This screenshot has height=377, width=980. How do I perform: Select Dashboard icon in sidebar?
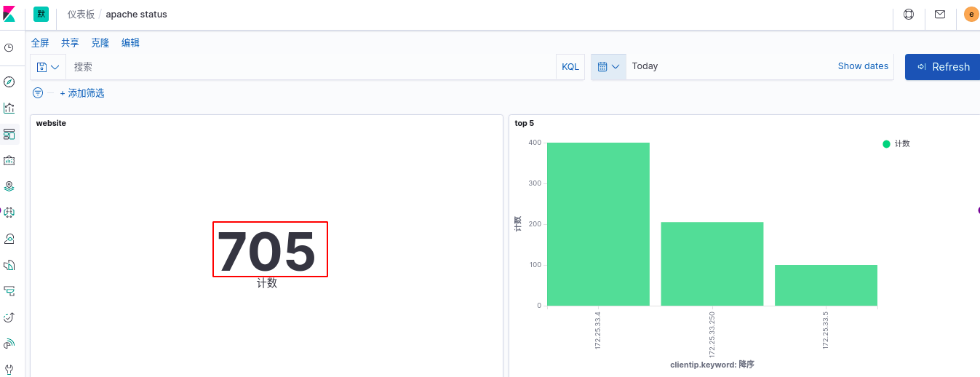(9, 134)
